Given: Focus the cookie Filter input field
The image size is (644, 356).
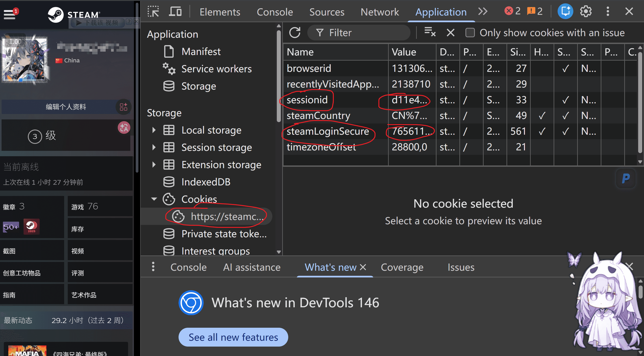Looking at the screenshot, I should [358, 33].
